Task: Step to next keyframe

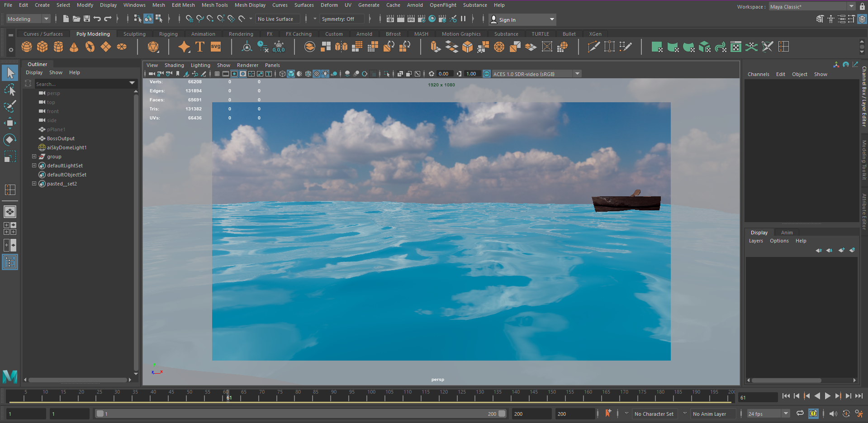Action: (x=838, y=396)
